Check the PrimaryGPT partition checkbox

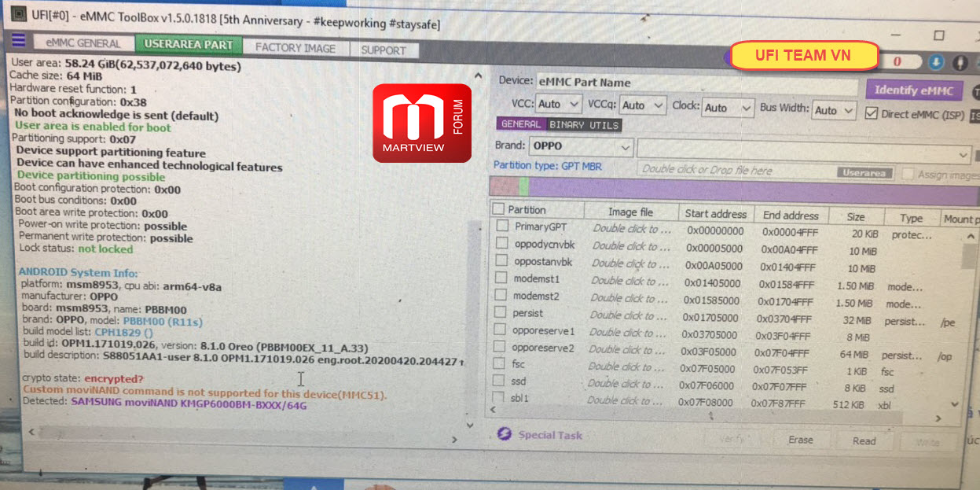(x=502, y=226)
